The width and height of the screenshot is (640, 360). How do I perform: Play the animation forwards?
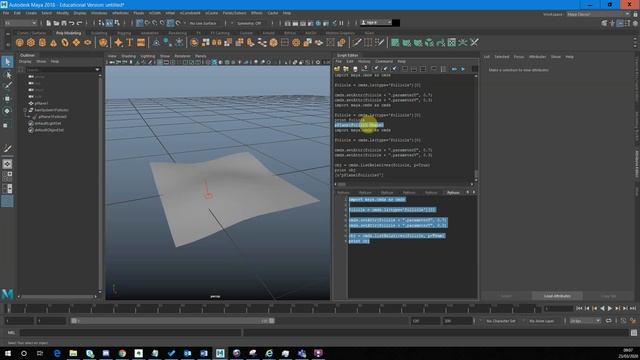tap(610, 309)
